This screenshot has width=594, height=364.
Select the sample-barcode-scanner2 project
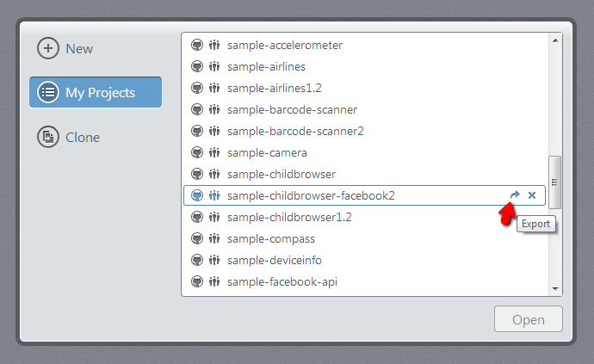(364, 131)
